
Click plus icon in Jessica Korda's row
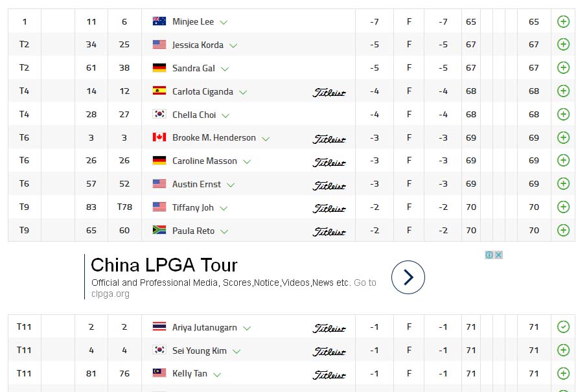[563, 45]
